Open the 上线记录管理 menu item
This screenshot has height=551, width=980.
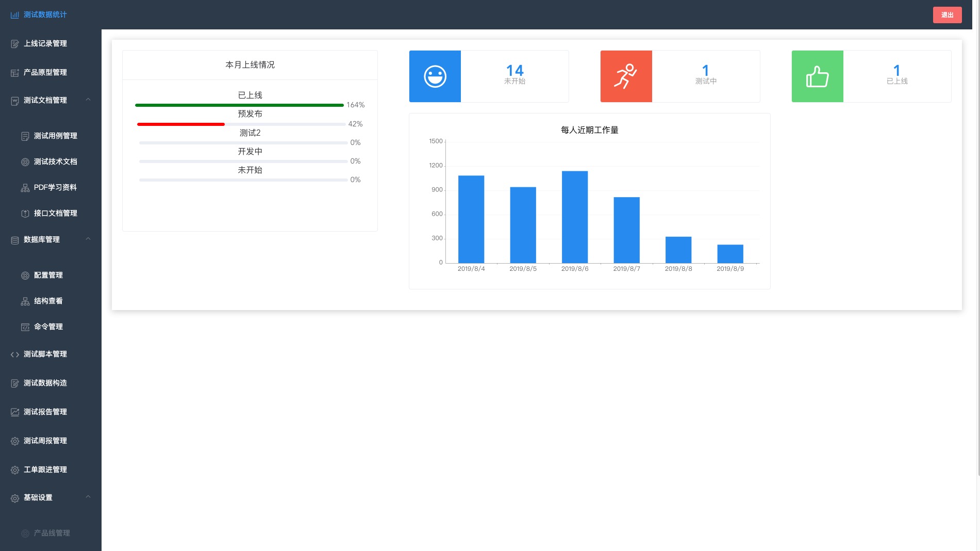click(x=51, y=43)
